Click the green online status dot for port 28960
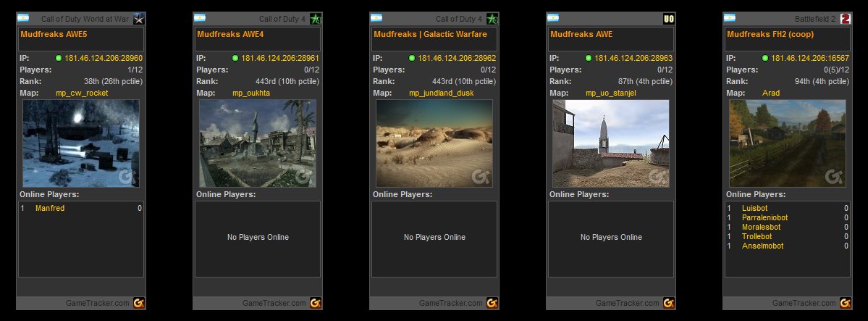Screen dimensions: 868x321 coord(59,58)
